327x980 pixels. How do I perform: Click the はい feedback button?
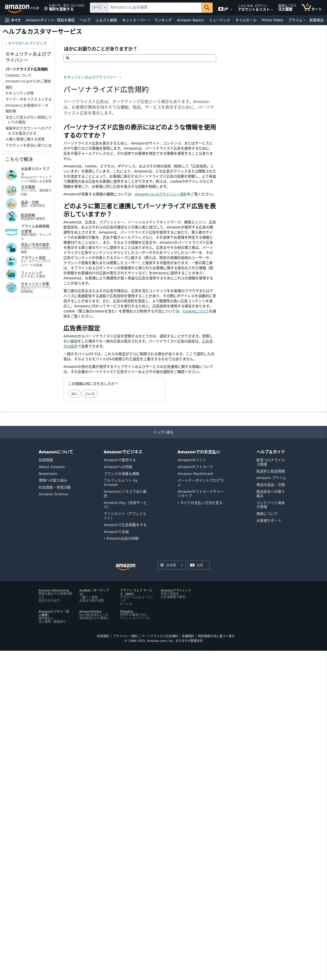tap(75, 394)
